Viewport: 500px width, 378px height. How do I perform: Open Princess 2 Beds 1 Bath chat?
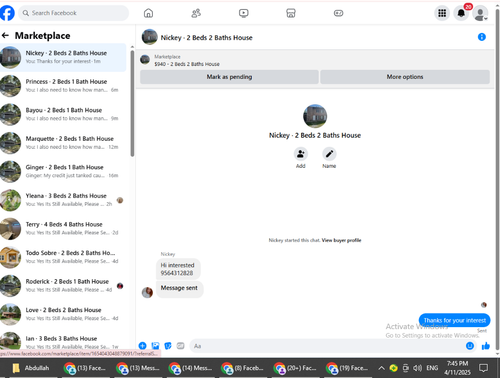[63, 86]
